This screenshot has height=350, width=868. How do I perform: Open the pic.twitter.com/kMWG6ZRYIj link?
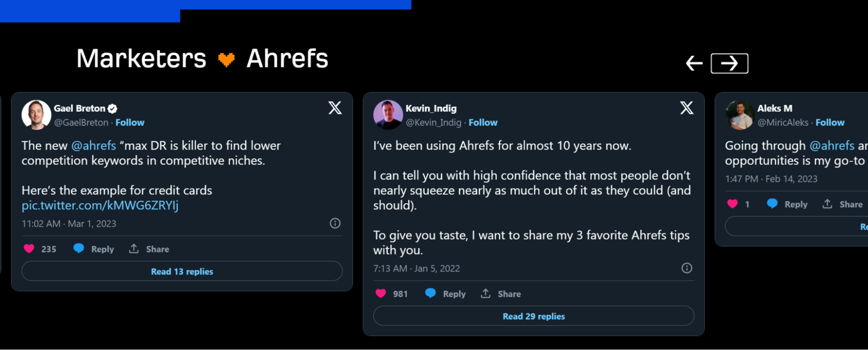point(100,205)
